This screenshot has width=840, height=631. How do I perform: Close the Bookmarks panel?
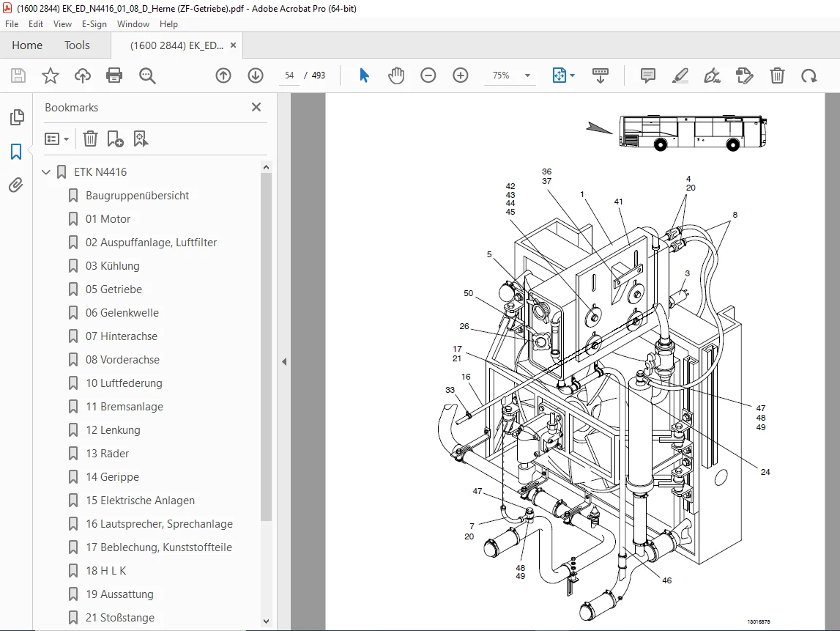tap(256, 107)
